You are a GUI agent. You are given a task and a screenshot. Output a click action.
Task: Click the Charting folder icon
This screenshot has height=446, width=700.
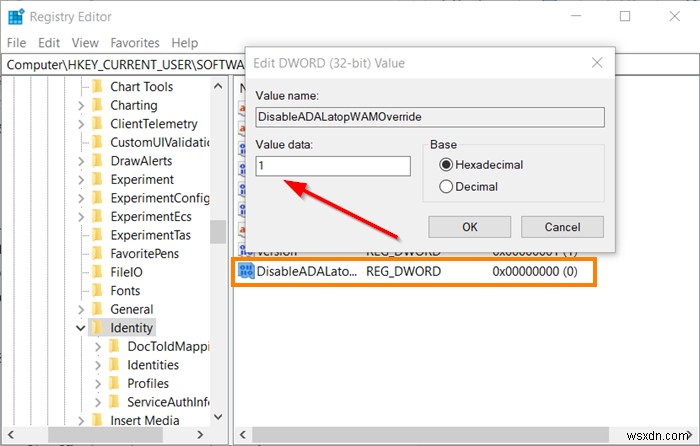[x=97, y=105]
